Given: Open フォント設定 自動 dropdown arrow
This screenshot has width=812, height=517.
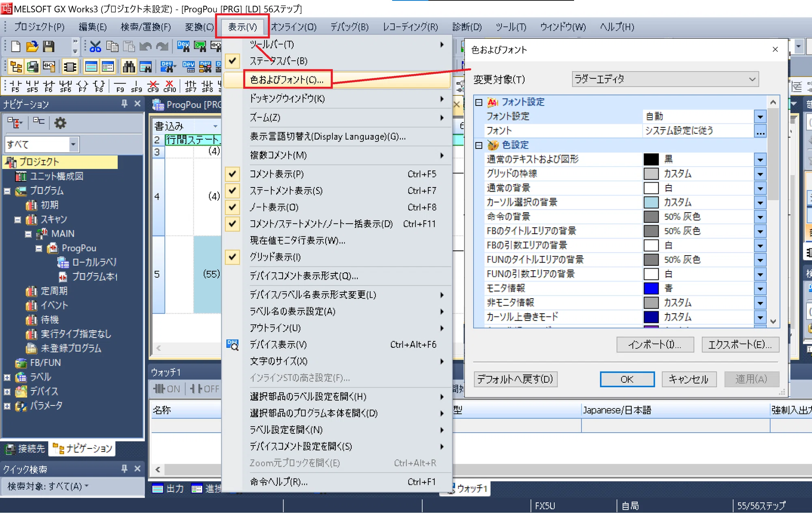Looking at the screenshot, I should pos(760,117).
